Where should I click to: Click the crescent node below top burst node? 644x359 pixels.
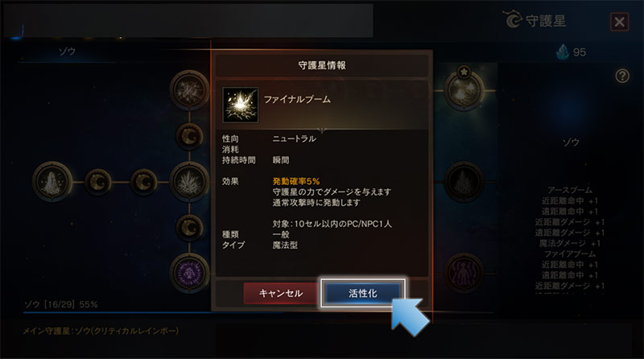189,136
